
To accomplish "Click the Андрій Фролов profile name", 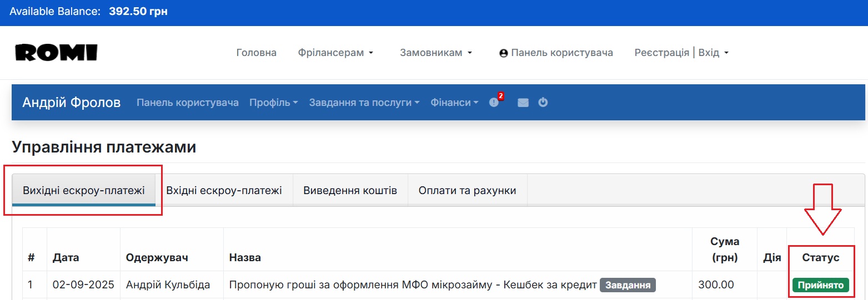I will click(x=72, y=103).
